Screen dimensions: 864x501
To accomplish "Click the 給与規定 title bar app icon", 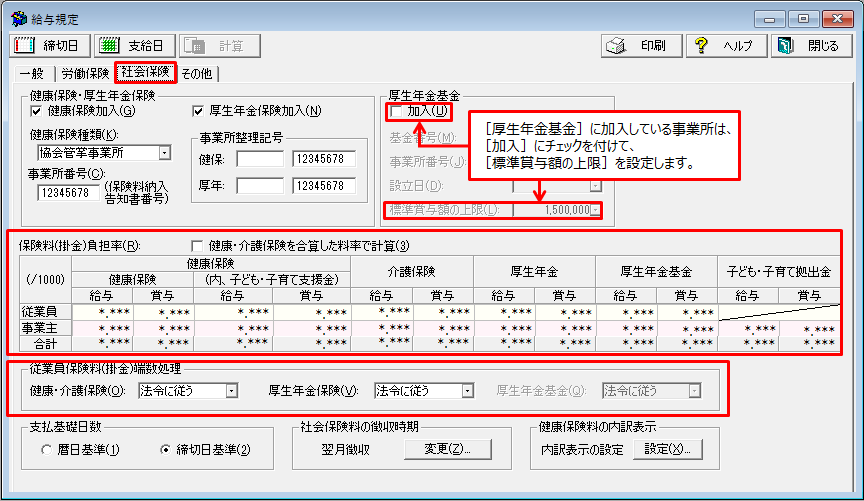I will (17, 17).
